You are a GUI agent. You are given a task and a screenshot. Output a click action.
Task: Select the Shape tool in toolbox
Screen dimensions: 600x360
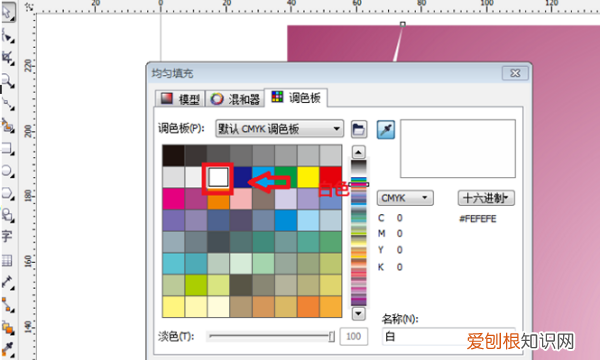[8, 36]
